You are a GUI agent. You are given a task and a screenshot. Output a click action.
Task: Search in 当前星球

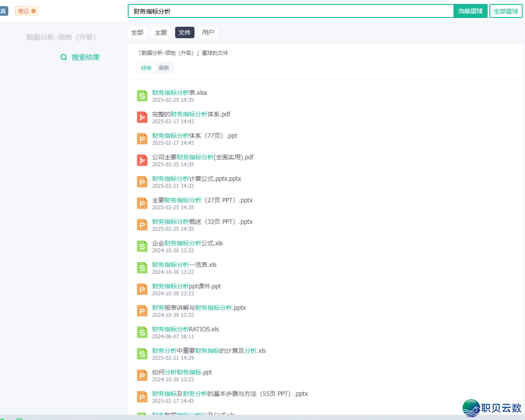471,11
